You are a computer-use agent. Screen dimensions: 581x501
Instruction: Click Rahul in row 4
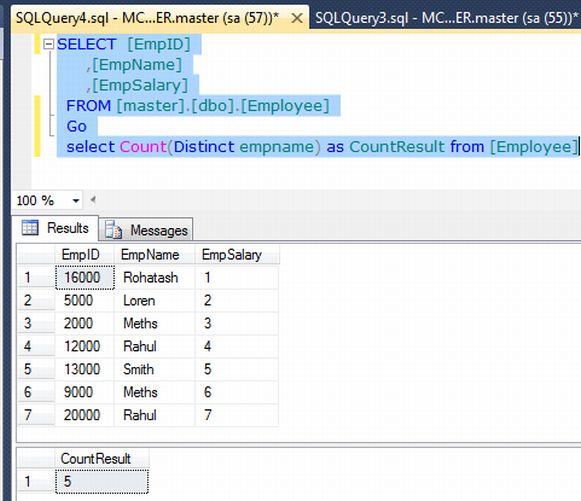[155, 346]
